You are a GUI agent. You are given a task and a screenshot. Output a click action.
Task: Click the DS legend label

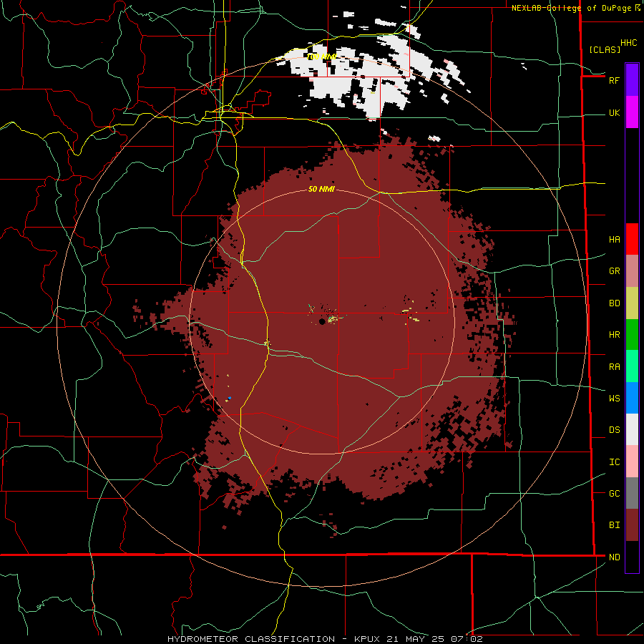pyautogui.click(x=614, y=430)
